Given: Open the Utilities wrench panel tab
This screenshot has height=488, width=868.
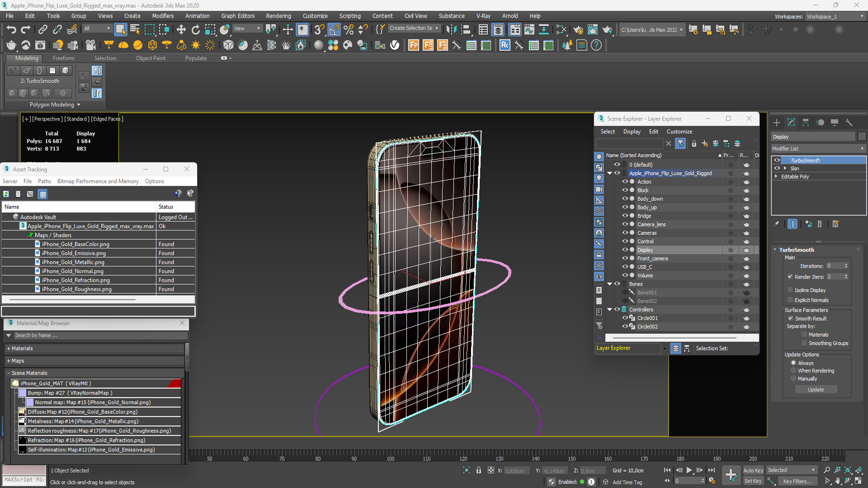Looking at the screenshot, I should [x=849, y=122].
